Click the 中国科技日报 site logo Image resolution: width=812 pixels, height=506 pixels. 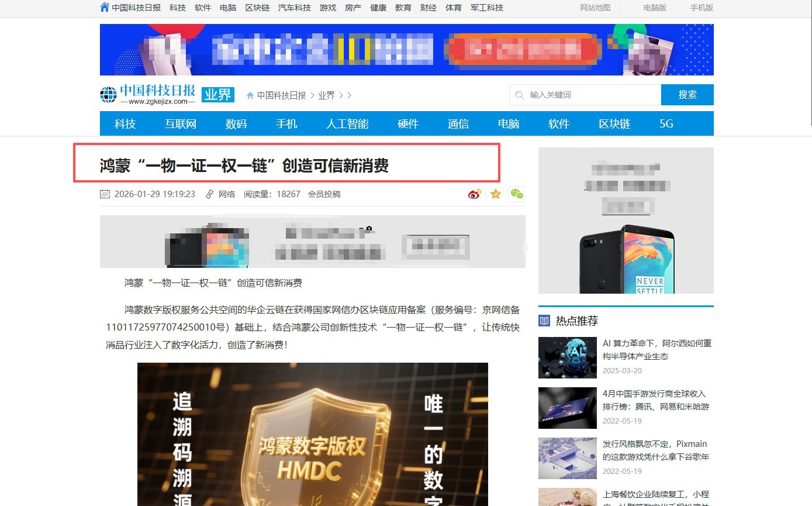tap(148, 94)
